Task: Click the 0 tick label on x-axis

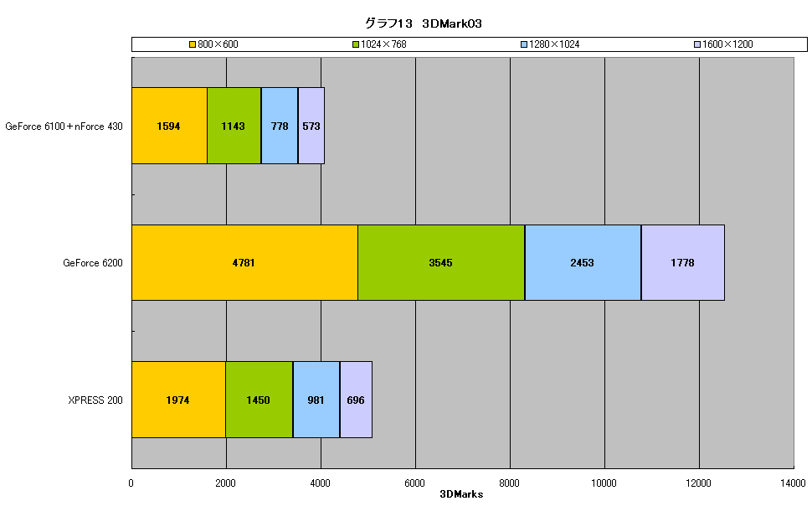Action: point(131,483)
